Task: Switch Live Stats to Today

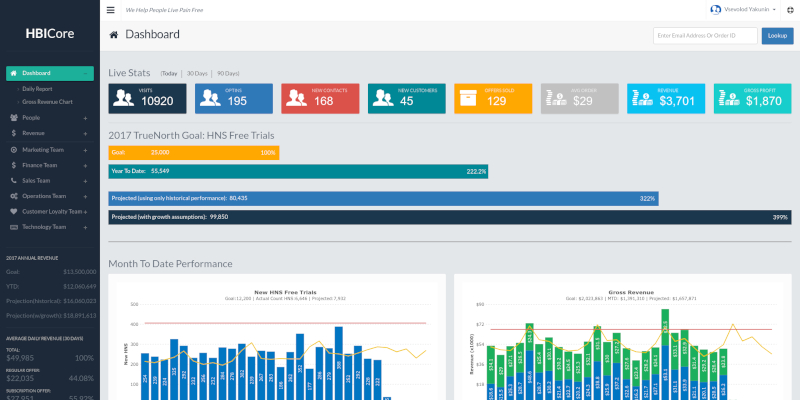Action: click(x=170, y=73)
